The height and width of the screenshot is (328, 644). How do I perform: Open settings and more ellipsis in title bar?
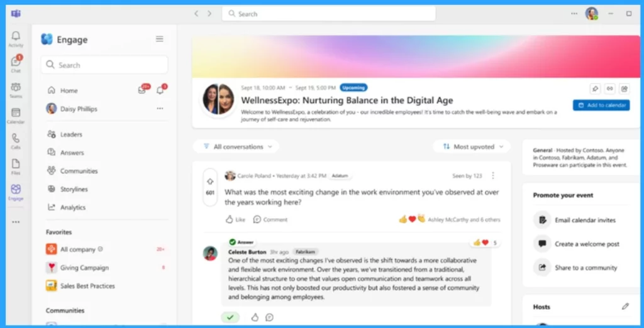574,14
